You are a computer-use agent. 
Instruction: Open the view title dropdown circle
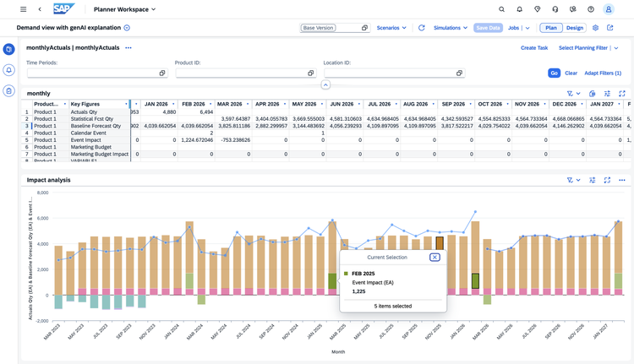click(x=127, y=28)
